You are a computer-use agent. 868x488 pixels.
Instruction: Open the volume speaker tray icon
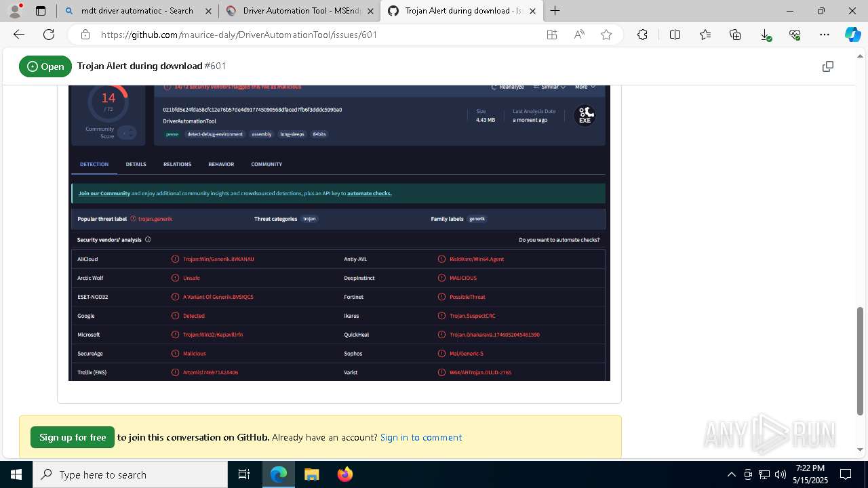(780, 474)
